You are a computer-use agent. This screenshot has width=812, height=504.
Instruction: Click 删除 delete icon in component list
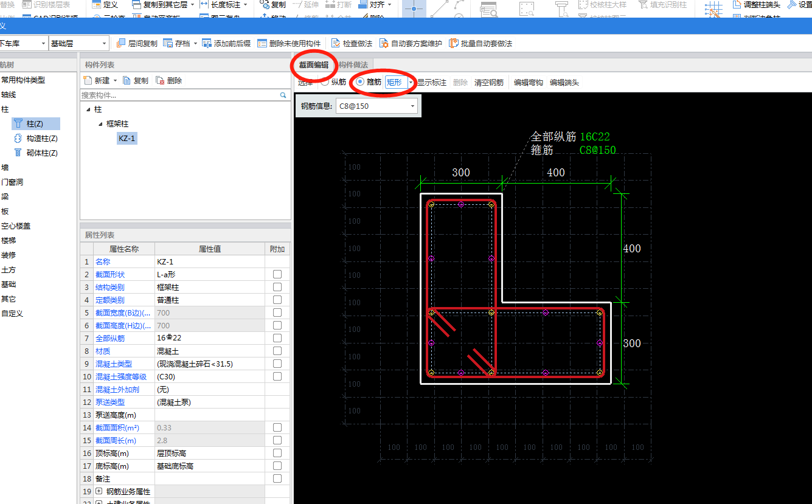click(x=160, y=80)
